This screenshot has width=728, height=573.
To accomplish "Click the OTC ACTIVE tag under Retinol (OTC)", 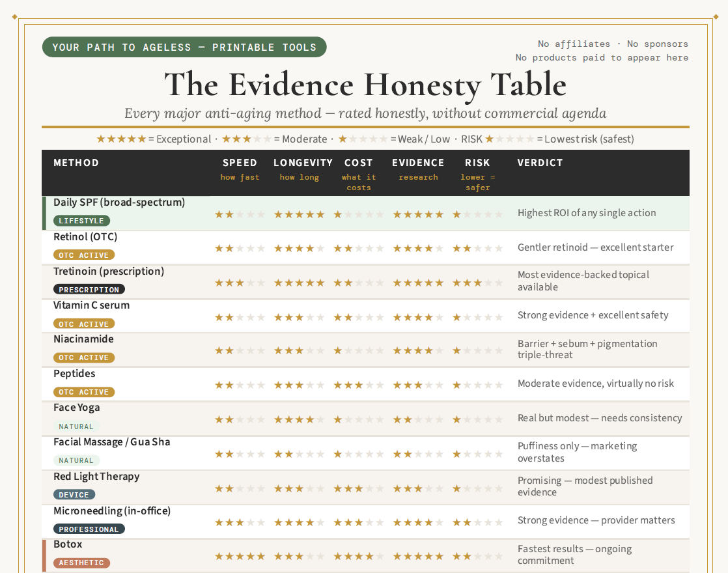I will tap(84, 255).
